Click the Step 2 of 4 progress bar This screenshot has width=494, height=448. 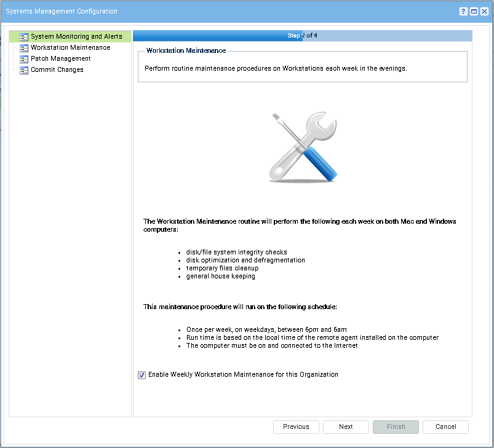point(302,36)
